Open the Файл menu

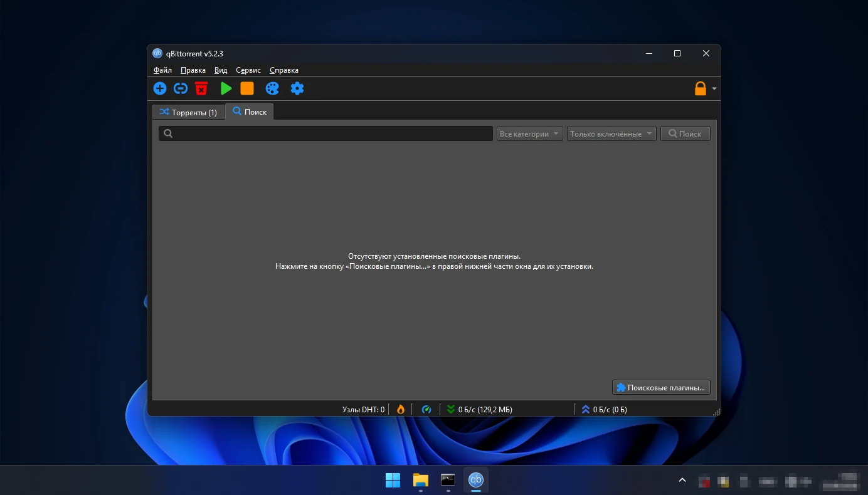point(162,70)
